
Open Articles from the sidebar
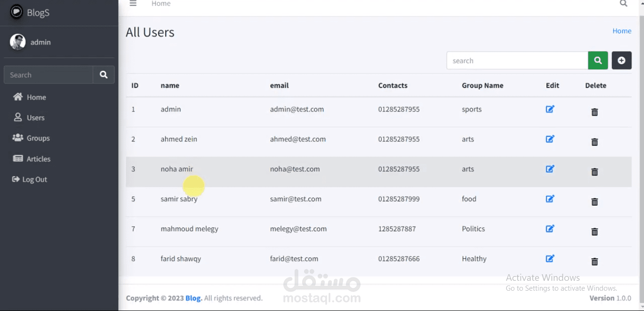(38, 159)
